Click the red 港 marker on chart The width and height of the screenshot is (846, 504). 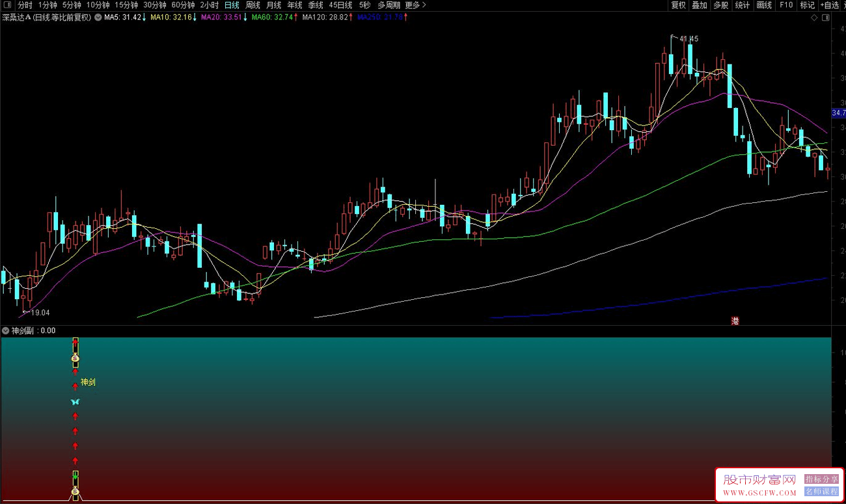(x=735, y=321)
